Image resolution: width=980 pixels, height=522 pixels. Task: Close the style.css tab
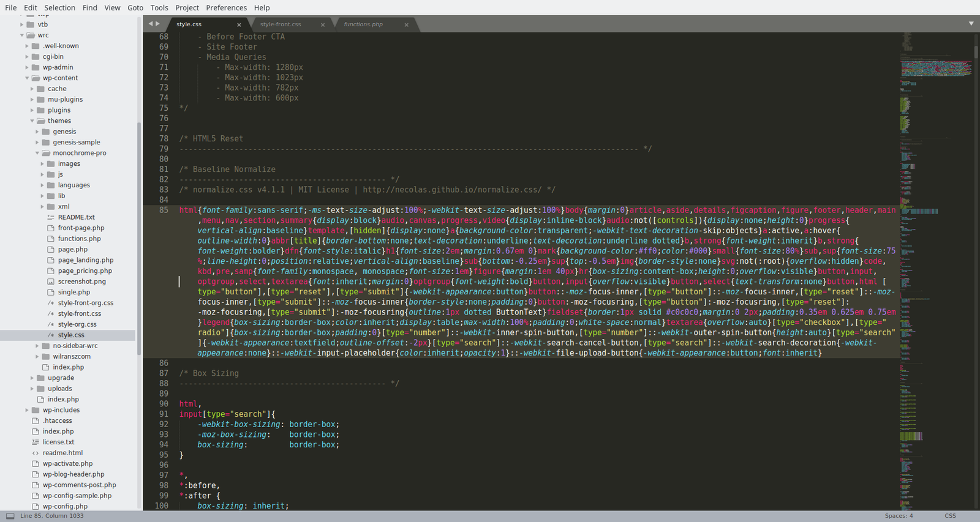click(x=239, y=25)
